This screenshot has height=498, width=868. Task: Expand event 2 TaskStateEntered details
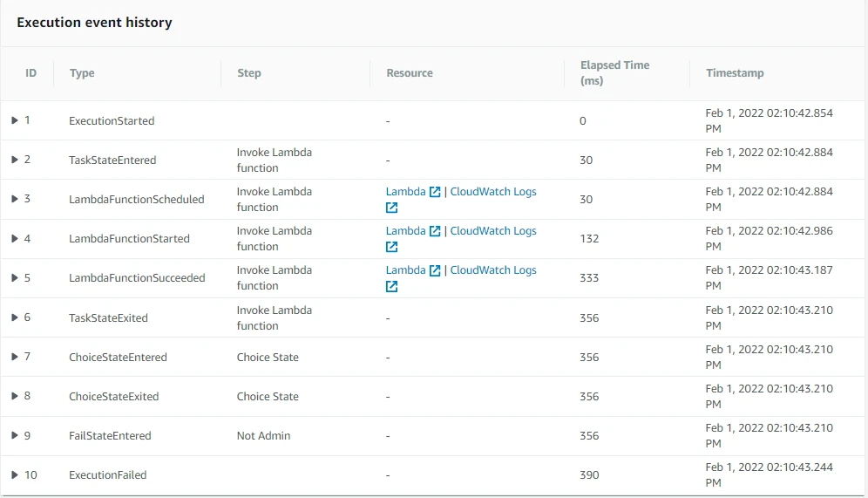(x=15, y=160)
